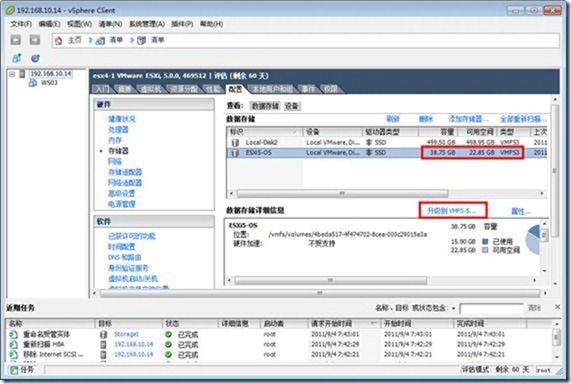Viewport: 571px width, 384px height.
Task: Sort datastores by 容量 column header
Action: point(438,132)
